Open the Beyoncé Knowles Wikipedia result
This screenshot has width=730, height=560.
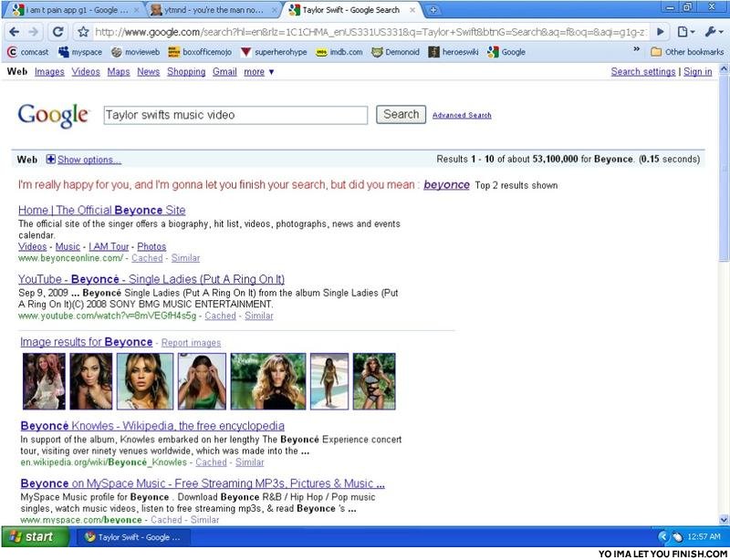tap(152, 426)
